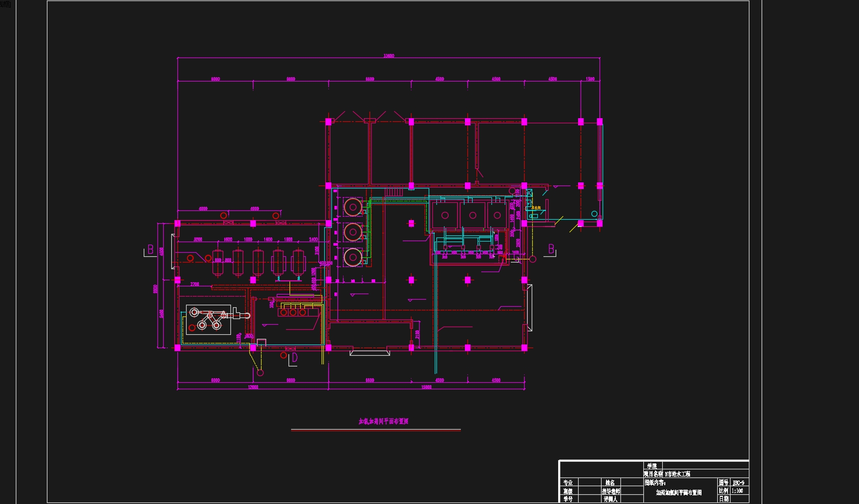Click the 学院 cell in the title block
859x504 pixels.
[x=653, y=466]
